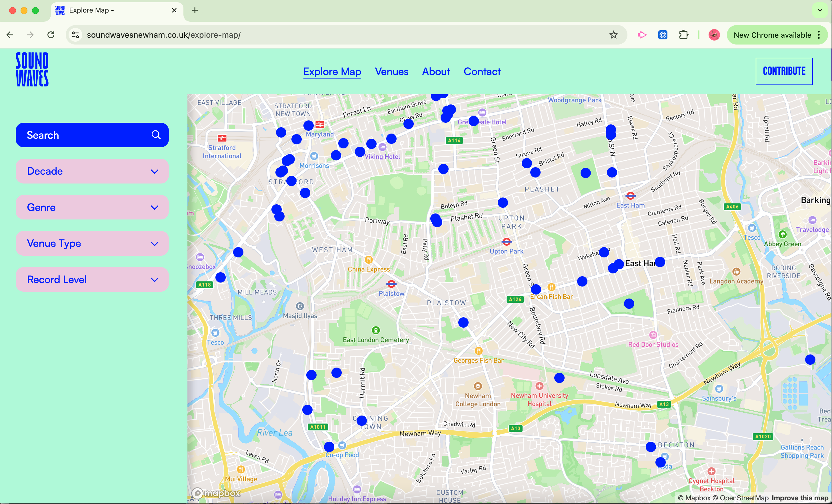Reload the page
Screen dimensions: 832x504
(51, 35)
